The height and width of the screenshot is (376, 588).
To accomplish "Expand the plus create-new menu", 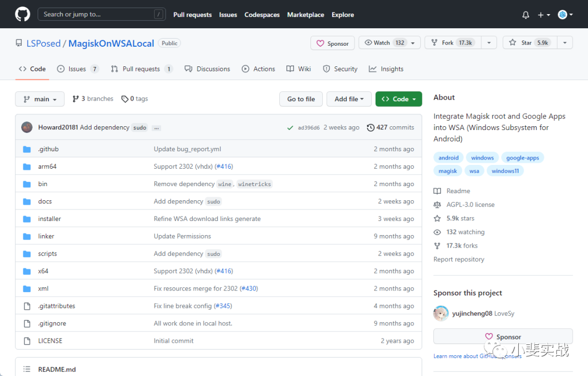I will [544, 15].
